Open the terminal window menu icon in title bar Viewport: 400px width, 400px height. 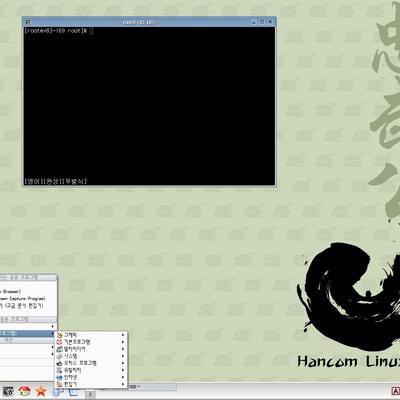click(28, 22)
